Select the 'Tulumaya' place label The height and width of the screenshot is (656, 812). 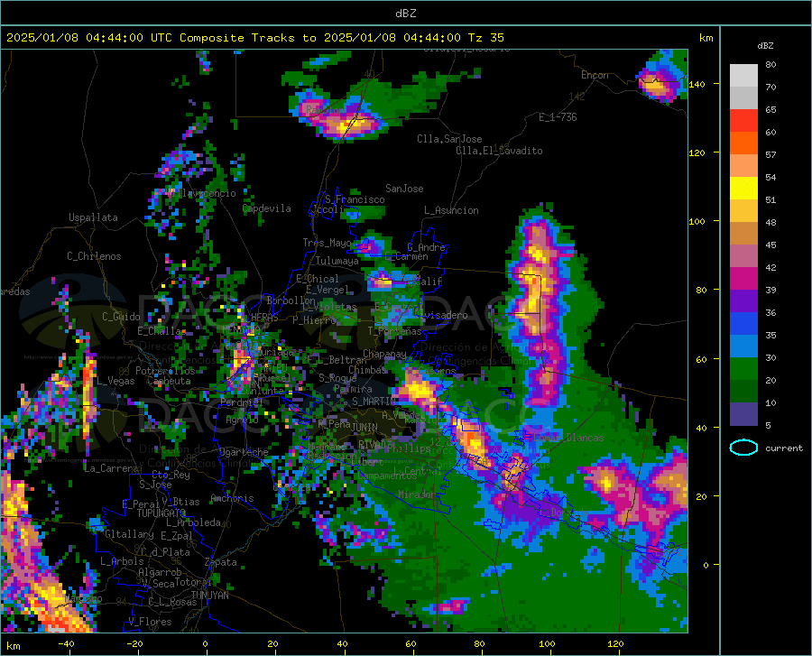[337, 261]
